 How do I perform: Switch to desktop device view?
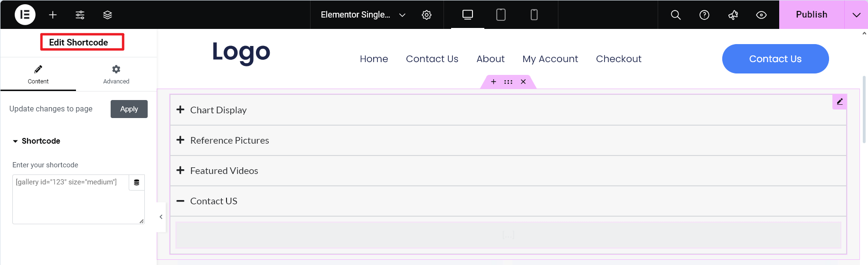point(468,15)
